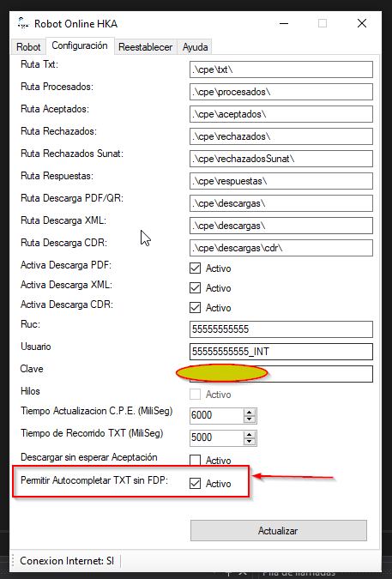Viewport: 392px width, 579px height.
Task: Click into the Usuario text field
Action: coord(281,352)
